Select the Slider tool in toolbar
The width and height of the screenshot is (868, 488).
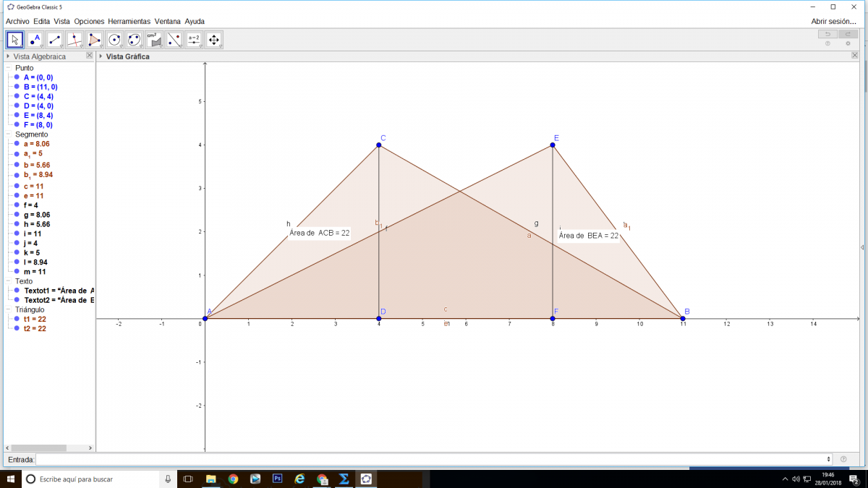(x=194, y=40)
